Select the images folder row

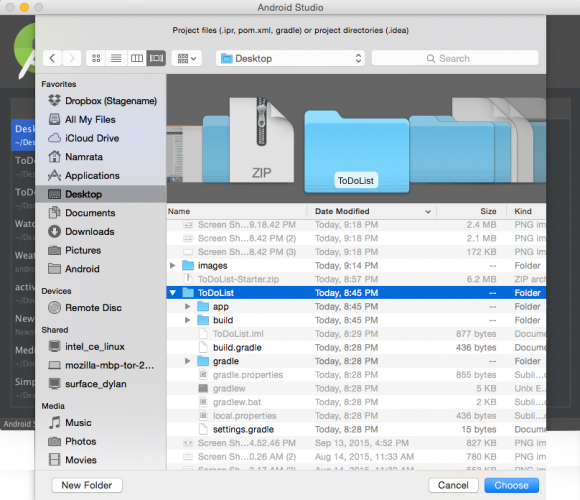[356, 266]
